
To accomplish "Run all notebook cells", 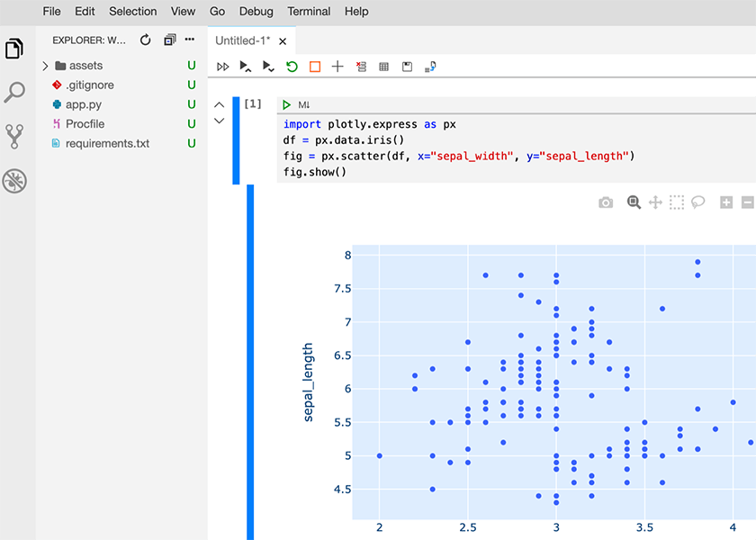I will pos(223,67).
